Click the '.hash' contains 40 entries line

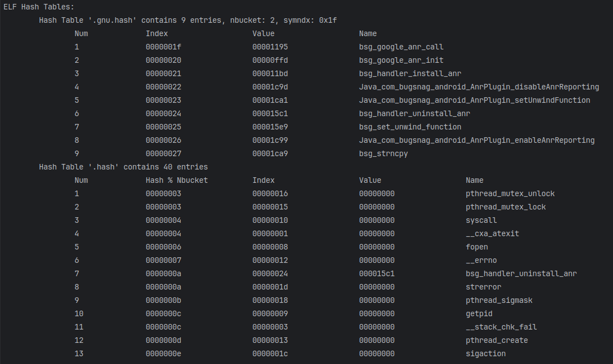click(123, 167)
